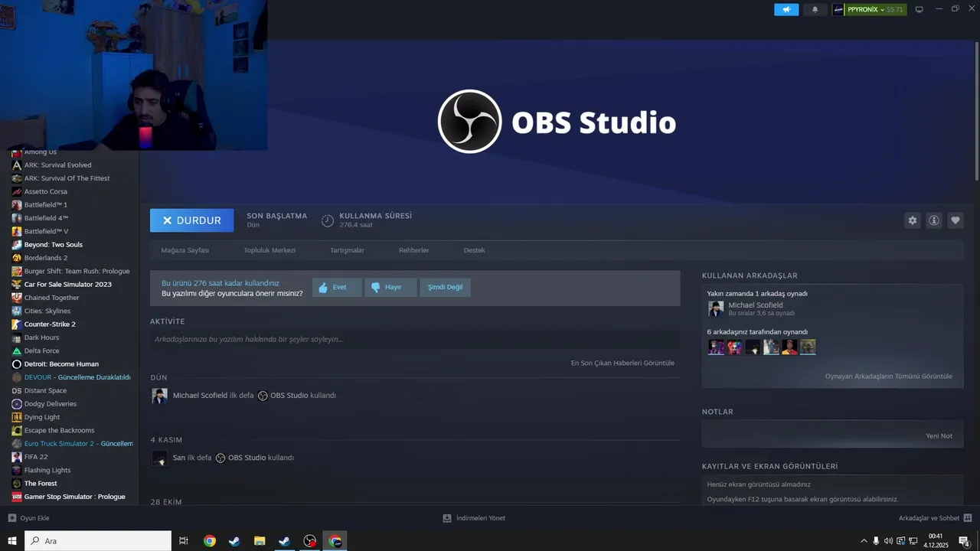This screenshot has width=980, height=551.
Task: Click the activity status input field
Action: [415, 339]
